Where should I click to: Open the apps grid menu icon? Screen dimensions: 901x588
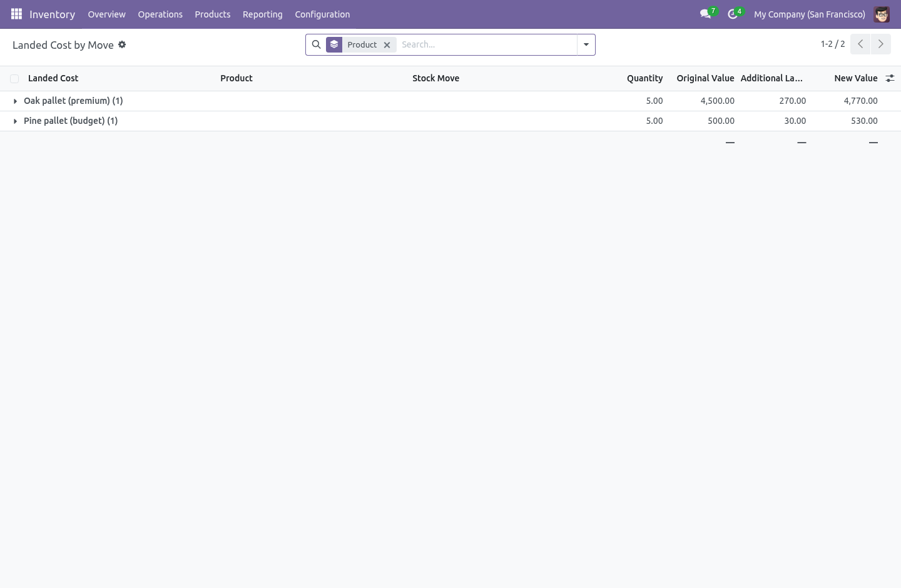pos(16,14)
